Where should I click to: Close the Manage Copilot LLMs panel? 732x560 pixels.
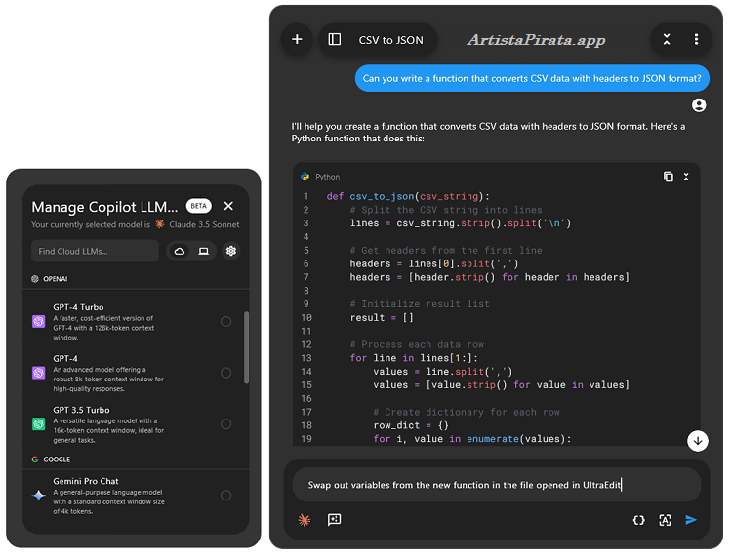228,206
